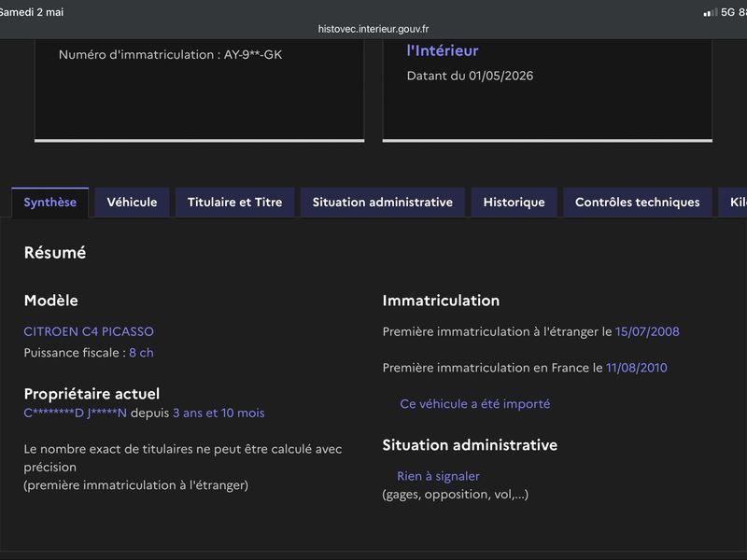Switch to Titulaire et Titre tab
Image resolution: width=747 pixels, height=560 pixels.
tap(235, 203)
